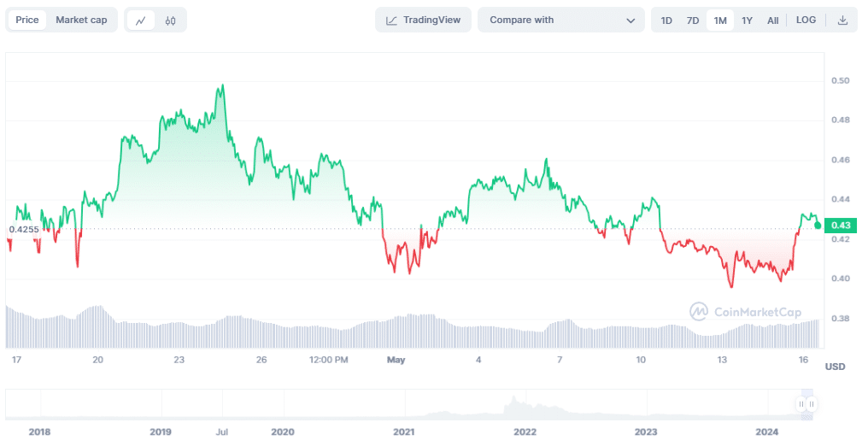Open the Compare with dropdown
Viewport: 868px width, 446px height.
pyautogui.click(x=560, y=21)
